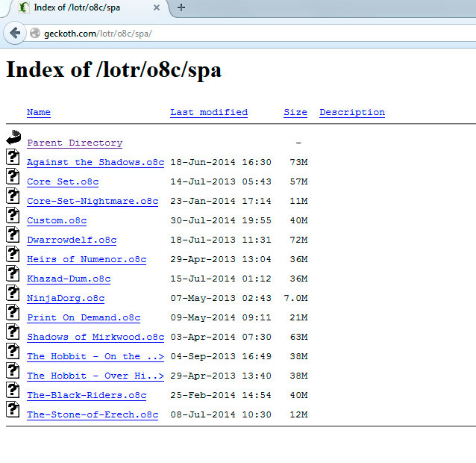Viewport: 476px width, 463px height.
Task: Click file icon beside Dwarrowdelf.o8c
Action: (13, 234)
